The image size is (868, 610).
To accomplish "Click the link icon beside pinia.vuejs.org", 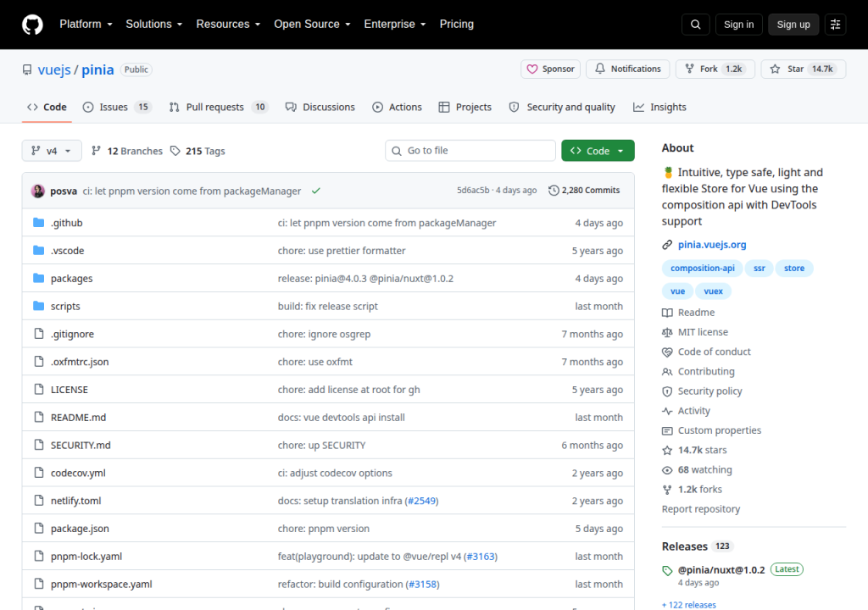I will click(667, 245).
